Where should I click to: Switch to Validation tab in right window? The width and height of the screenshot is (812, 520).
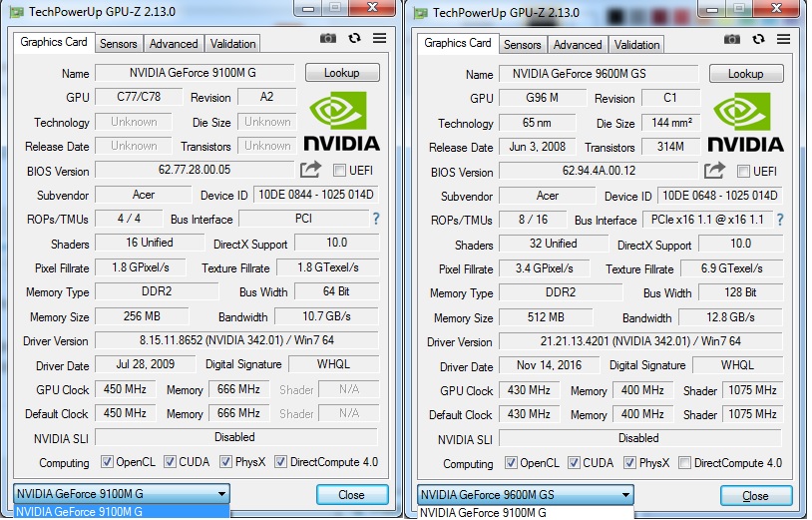636,45
